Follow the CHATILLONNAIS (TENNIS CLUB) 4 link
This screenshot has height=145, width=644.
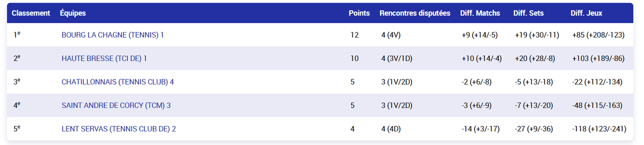tap(118, 82)
